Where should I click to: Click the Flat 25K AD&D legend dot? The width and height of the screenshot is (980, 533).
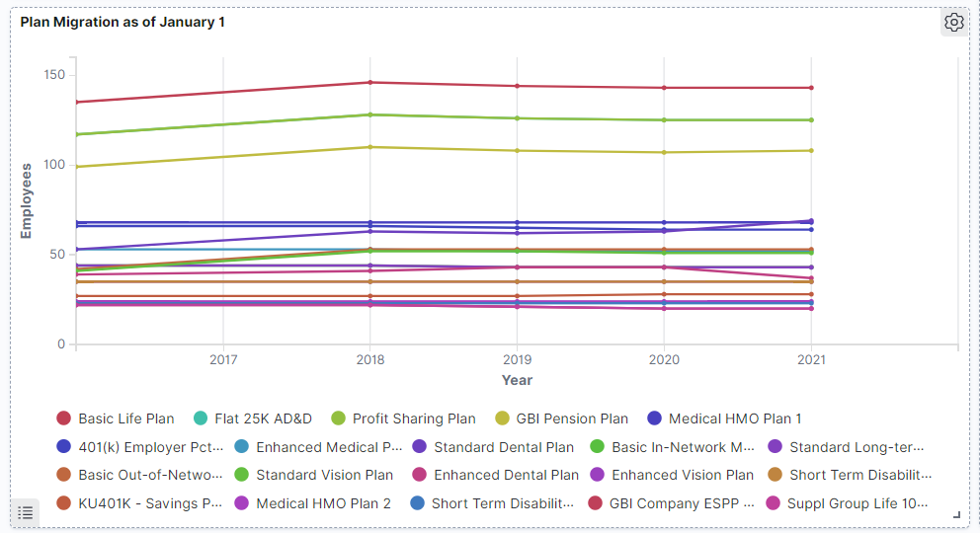201,419
